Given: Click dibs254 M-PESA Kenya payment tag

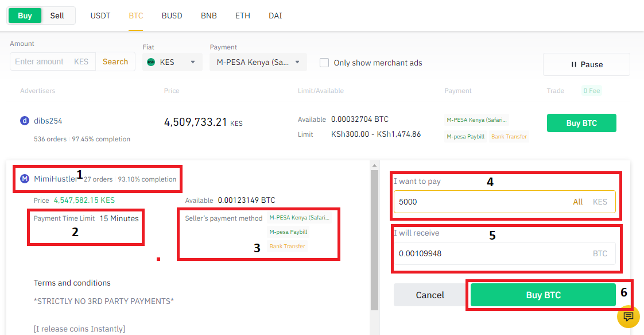Looking at the screenshot, I should click(476, 120).
